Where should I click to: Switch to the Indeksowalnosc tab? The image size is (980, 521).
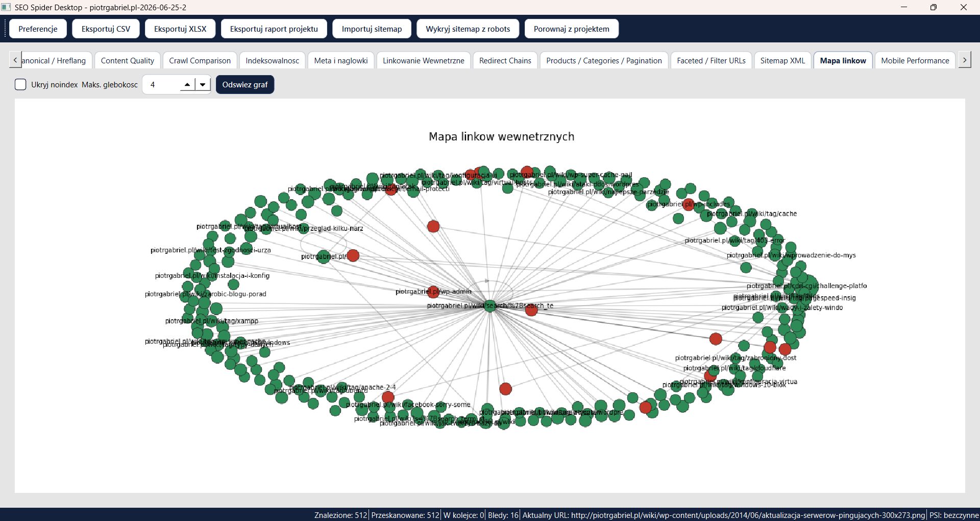point(273,60)
